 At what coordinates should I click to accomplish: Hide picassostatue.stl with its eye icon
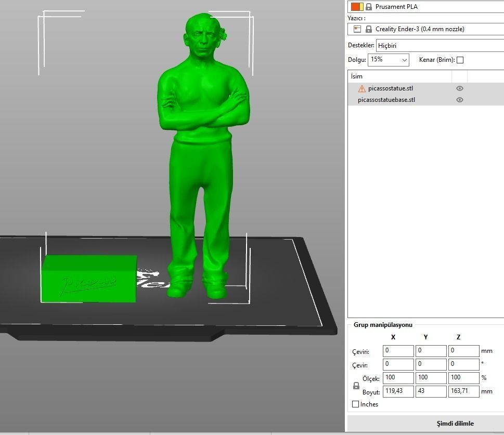click(460, 88)
